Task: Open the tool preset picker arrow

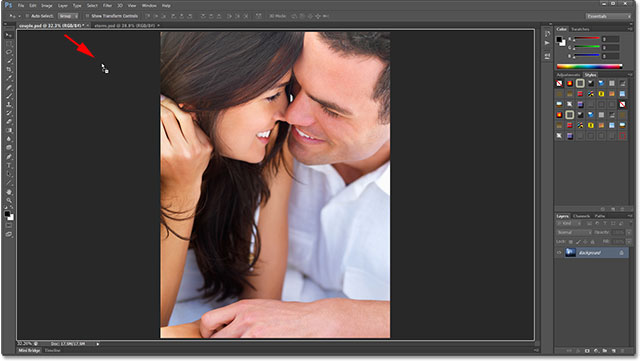Action: point(19,16)
